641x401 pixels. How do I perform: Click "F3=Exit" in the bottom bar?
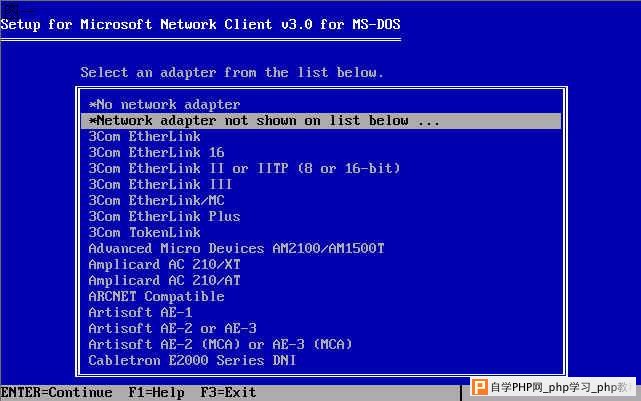coord(228,392)
